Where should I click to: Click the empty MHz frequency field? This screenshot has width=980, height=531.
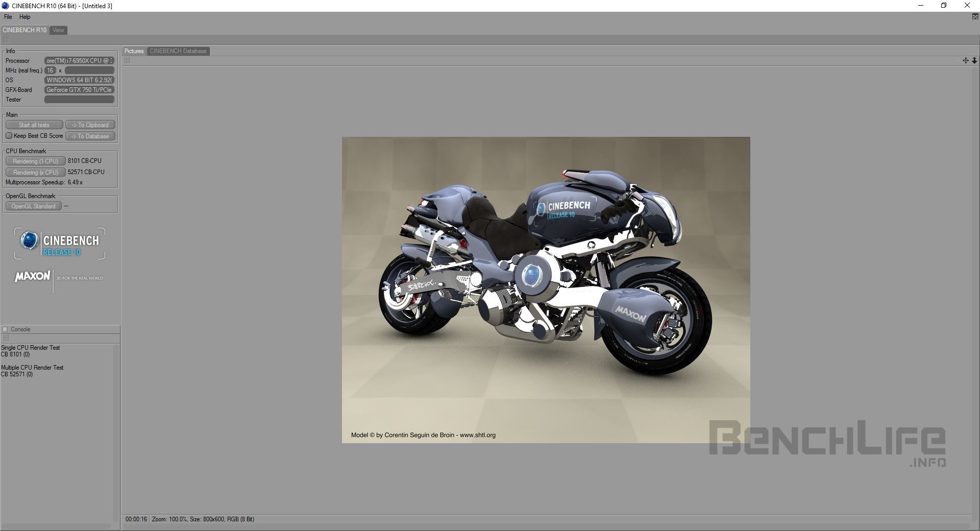pyautogui.click(x=89, y=70)
